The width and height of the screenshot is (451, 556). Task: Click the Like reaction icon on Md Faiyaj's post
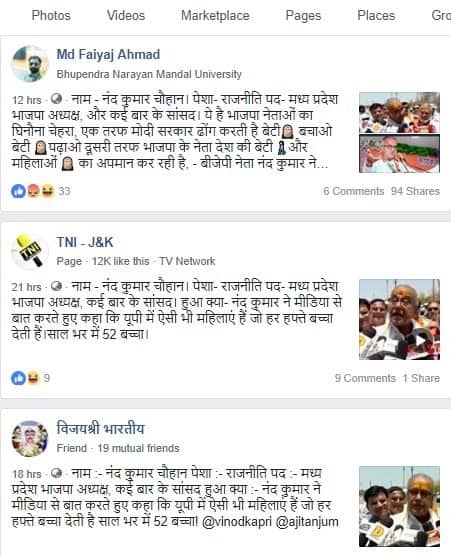(x=18, y=191)
